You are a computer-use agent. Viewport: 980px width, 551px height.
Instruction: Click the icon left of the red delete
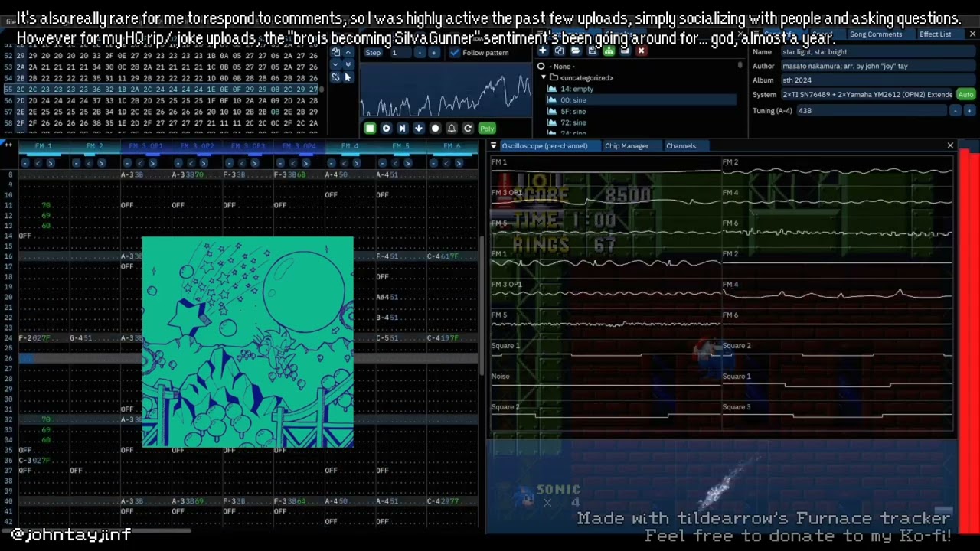[625, 51]
